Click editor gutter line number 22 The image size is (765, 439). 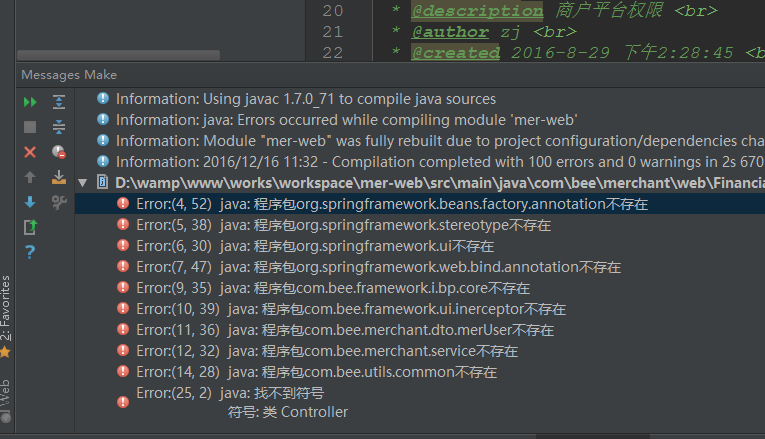click(333, 53)
